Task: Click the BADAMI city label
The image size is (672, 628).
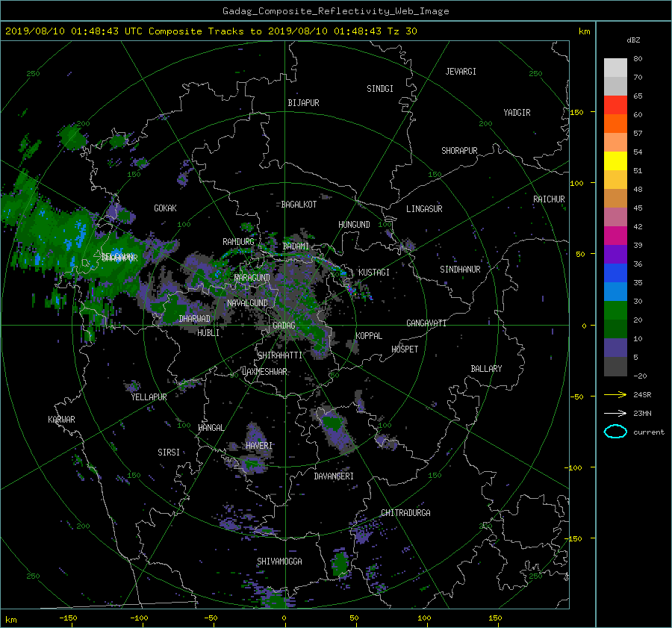Action: (x=296, y=246)
